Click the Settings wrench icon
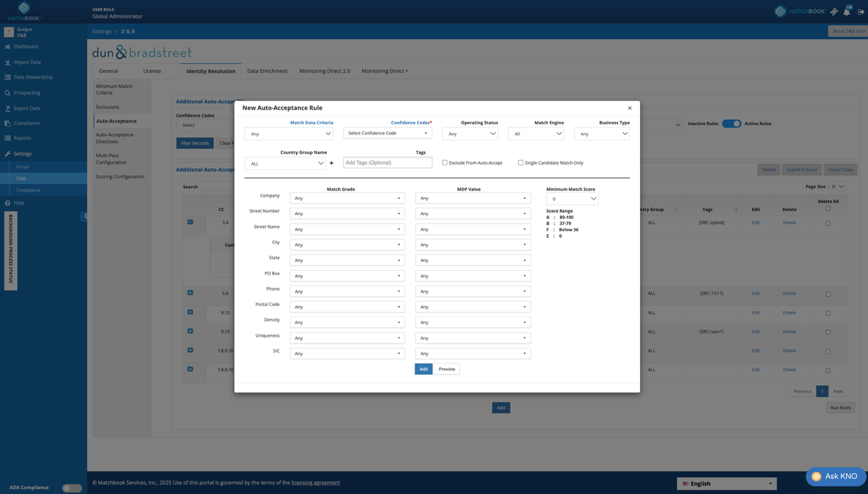The image size is (868, 494). point(8,154)
